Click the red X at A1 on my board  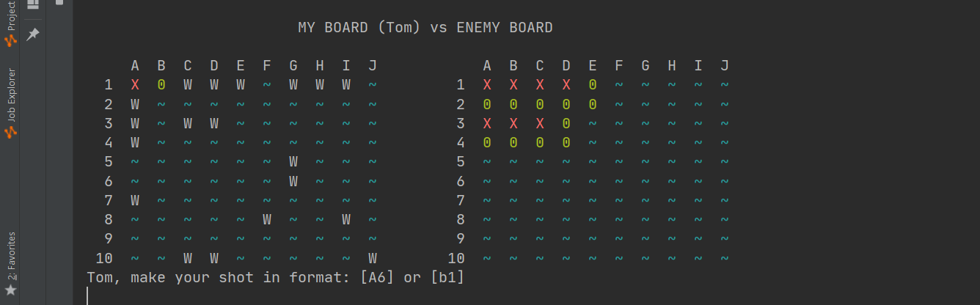coord(134,85)
